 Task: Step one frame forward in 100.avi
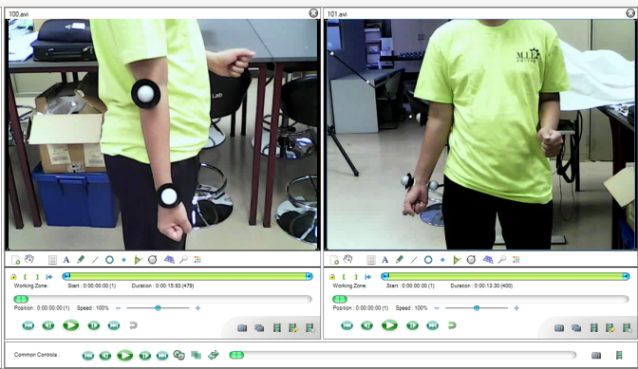(x=94, y=325)
